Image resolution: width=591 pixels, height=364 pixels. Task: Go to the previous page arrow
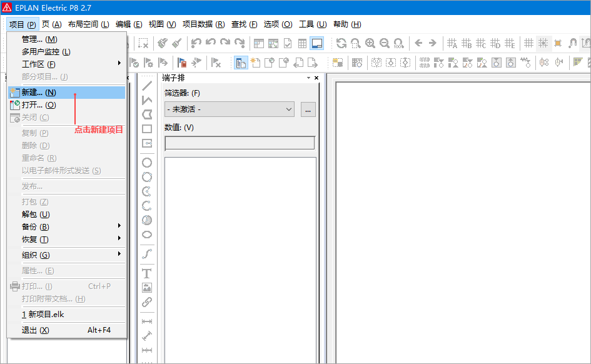[x=418, y=43]
